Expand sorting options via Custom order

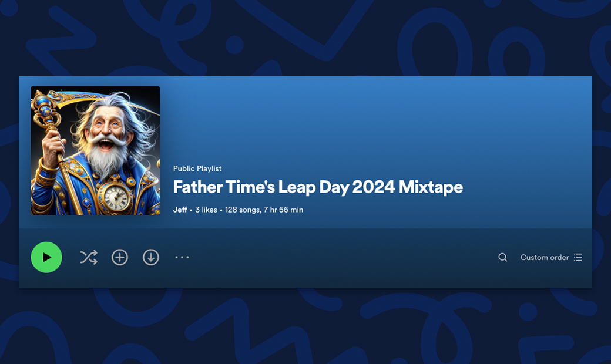click(x=545, y=257)
